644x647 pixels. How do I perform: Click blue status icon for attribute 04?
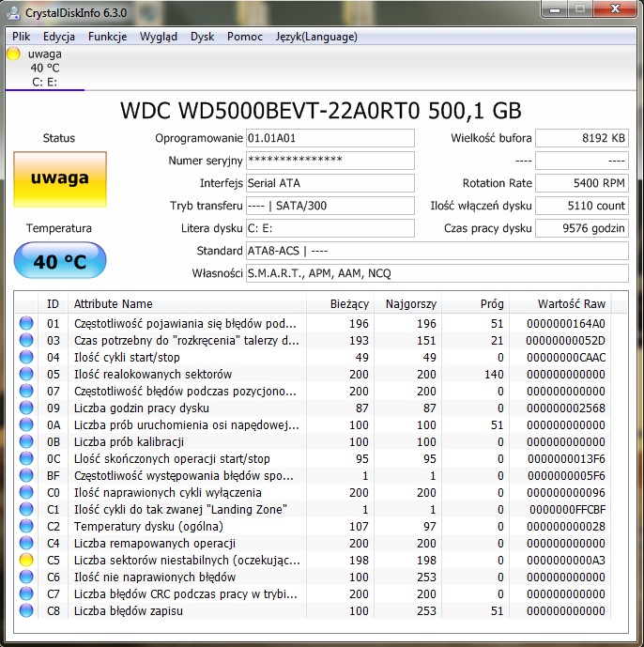pos(26,357)
